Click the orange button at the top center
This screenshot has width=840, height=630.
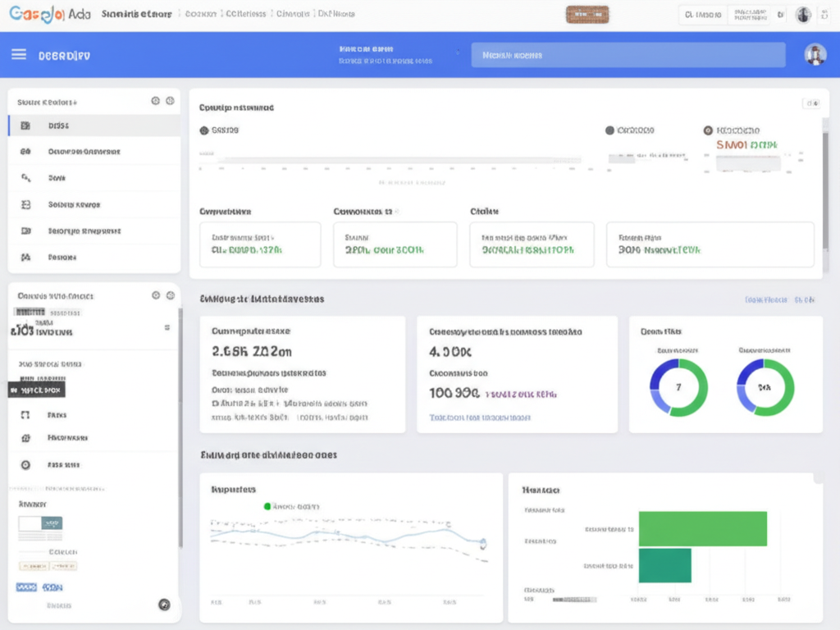[589, 14]
